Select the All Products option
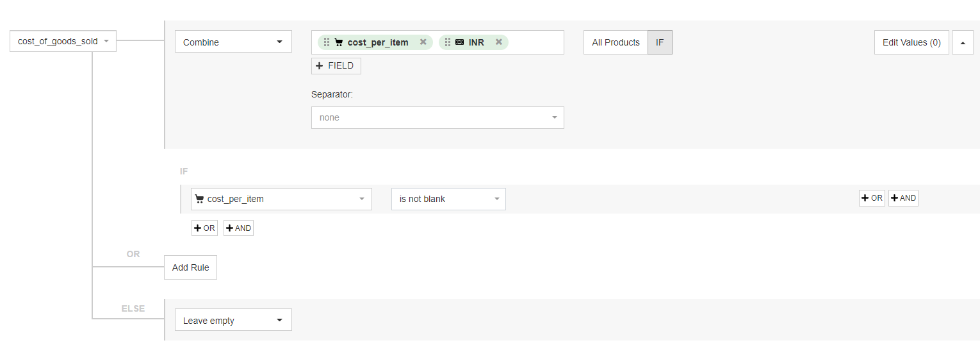980x345 pixels. click(x=616, y=42)
